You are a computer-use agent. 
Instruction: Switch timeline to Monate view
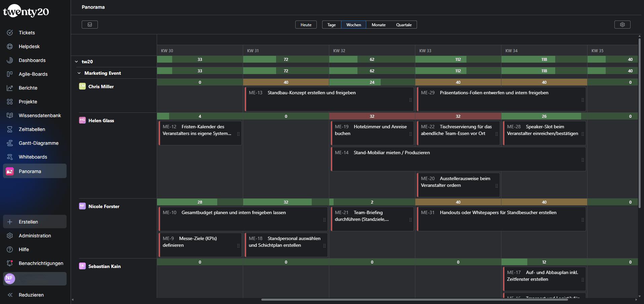pos(379,25)
